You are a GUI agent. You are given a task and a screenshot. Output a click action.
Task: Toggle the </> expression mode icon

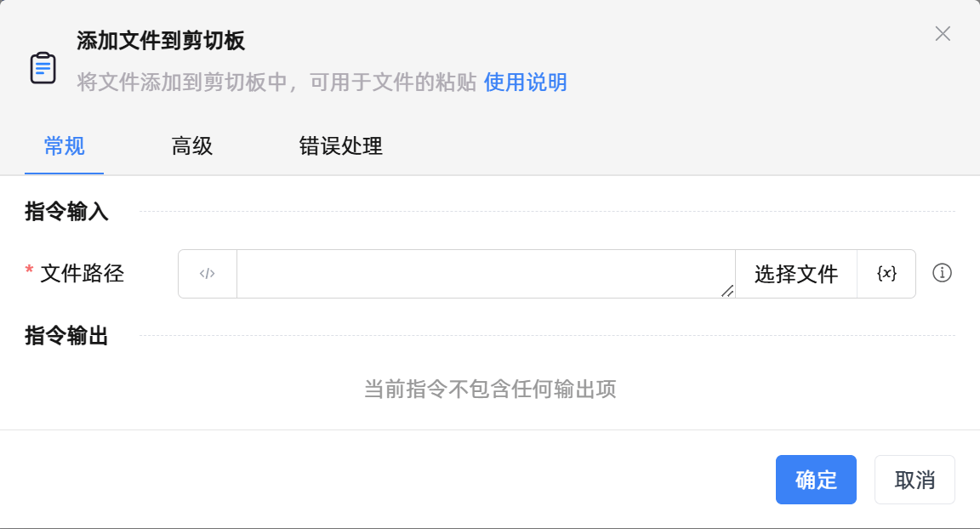(208, 274)
